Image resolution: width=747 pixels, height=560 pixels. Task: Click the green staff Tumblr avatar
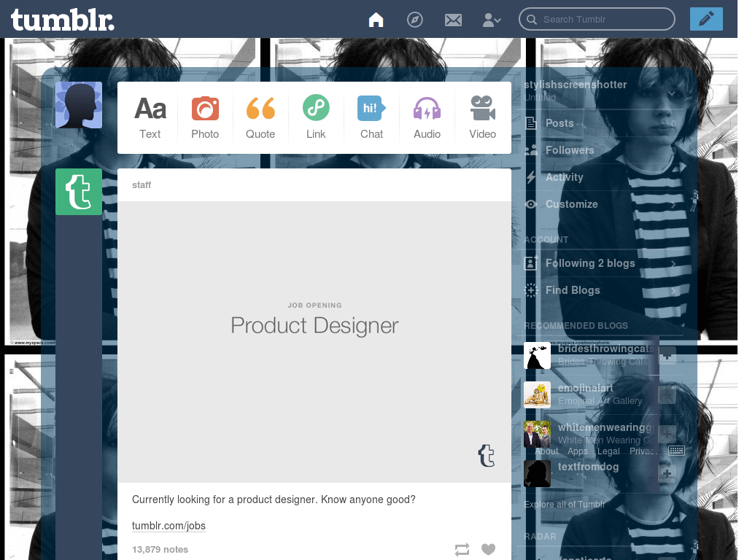(x=79, y=192)
